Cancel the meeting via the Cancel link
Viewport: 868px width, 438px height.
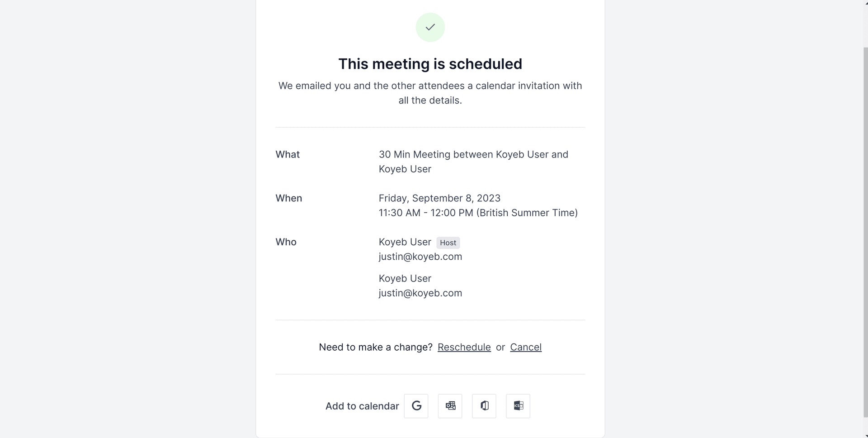pyautogui.click(x=525, y=347)
